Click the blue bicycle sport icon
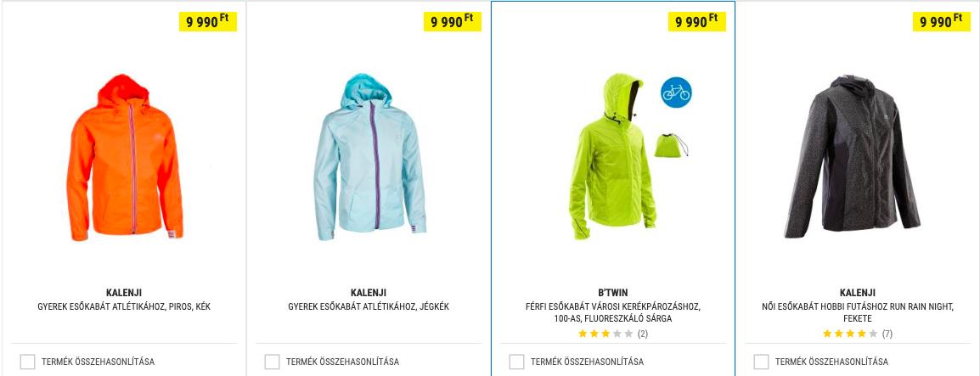The image size is (980, 376). pyautogui.click(x=676, y=93)
